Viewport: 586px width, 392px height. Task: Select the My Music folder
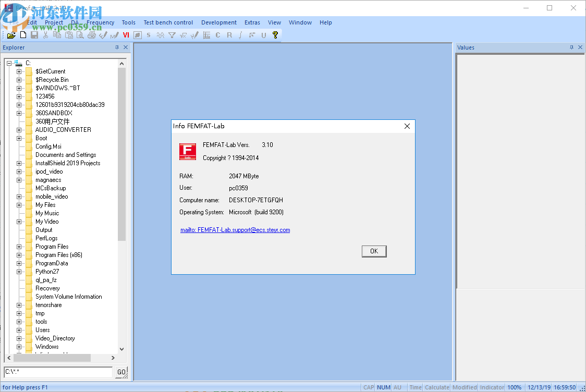click(x=47, y=213)
